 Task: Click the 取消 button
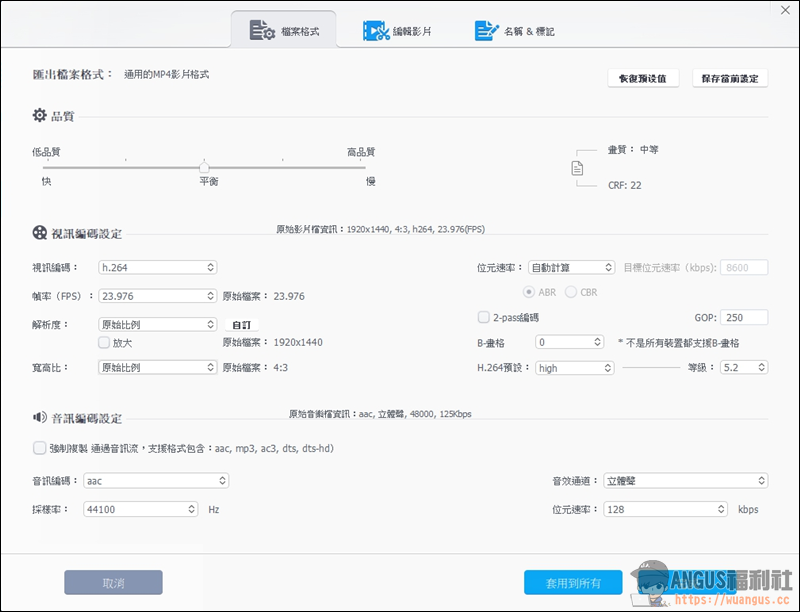click(113, 582)
